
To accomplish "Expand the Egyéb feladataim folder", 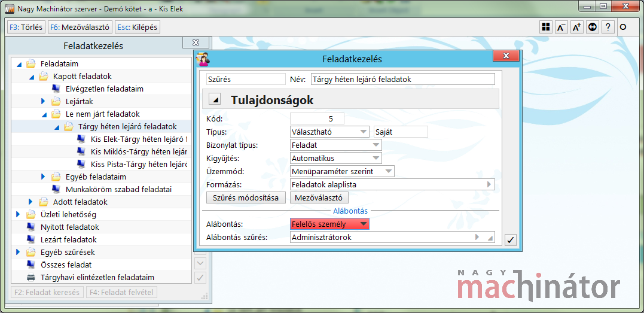I will point(43,177).
